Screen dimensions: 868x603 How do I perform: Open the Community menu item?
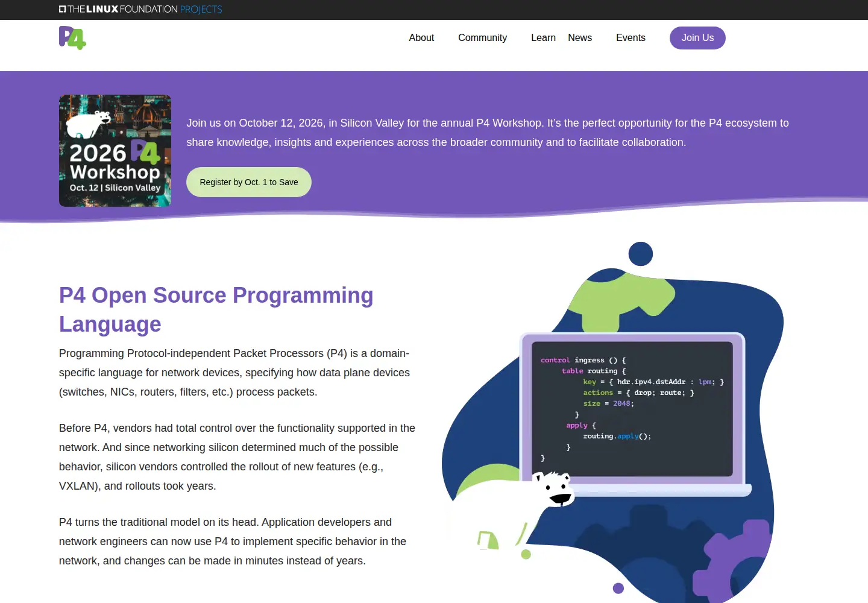tap(482, 38)
